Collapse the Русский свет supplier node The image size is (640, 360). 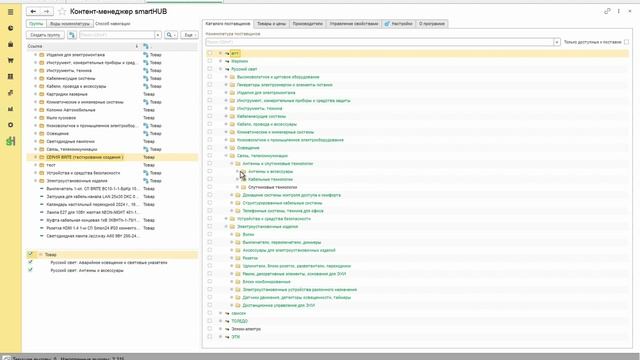click(220, 69)
